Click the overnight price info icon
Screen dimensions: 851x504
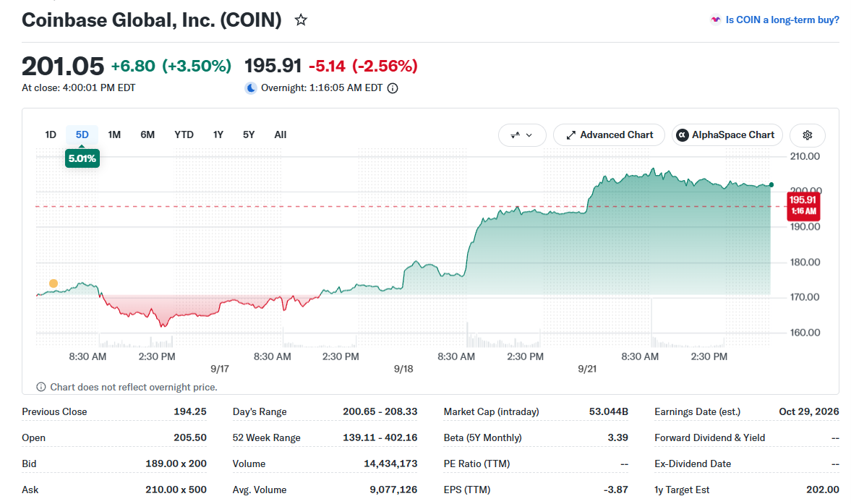click(x=393, y=88)
